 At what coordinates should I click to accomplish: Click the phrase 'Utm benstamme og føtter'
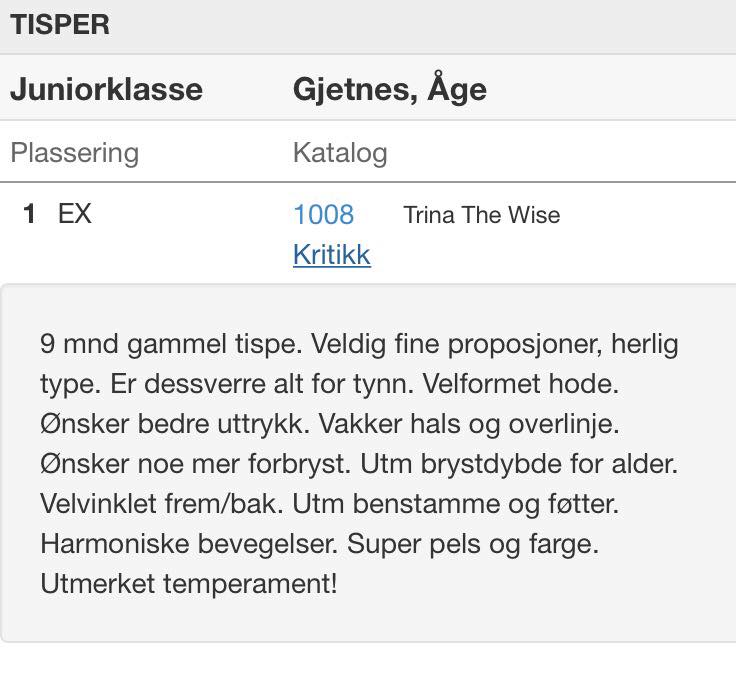pos(456,504)
